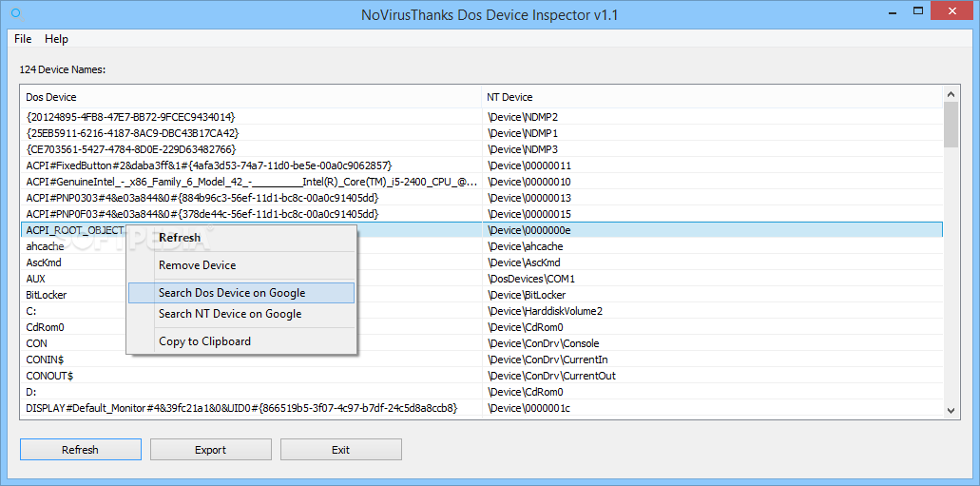
Task: Click NT device \Device\AscKmd
Action: [524, 262]
